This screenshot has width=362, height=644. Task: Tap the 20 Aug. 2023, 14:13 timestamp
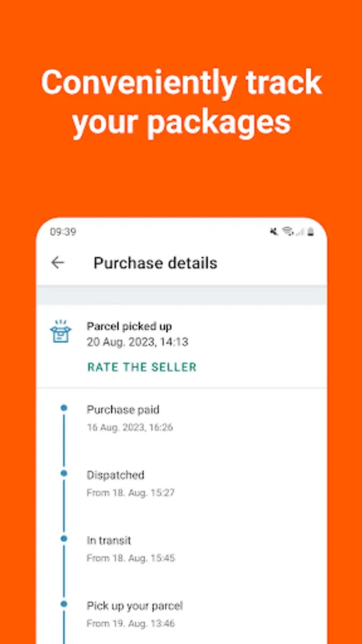[x=137, y=342]
